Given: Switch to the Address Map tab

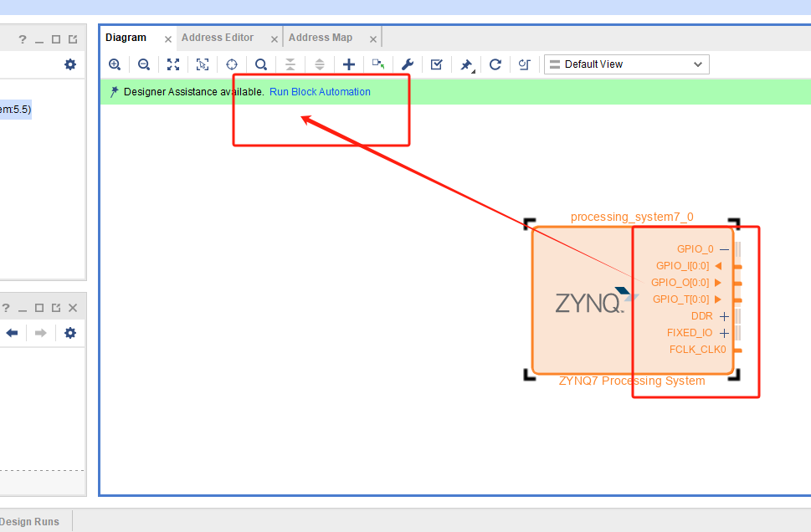Looking at the screenshot, I should click(x=321, y=38).
